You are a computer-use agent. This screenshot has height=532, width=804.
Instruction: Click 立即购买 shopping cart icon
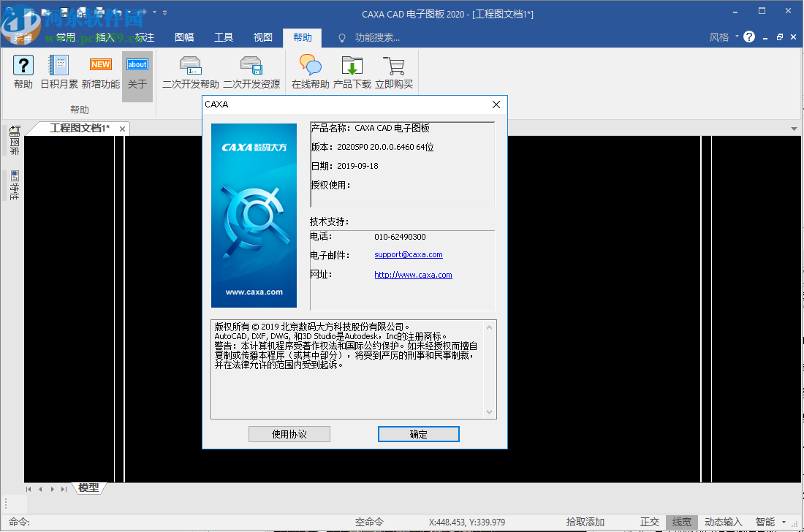pos(393,72)
